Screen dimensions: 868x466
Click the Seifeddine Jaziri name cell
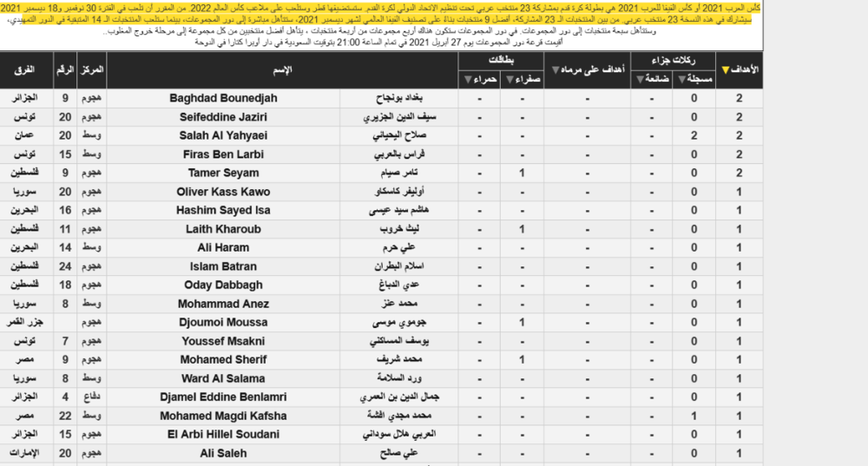pos(223,117)
